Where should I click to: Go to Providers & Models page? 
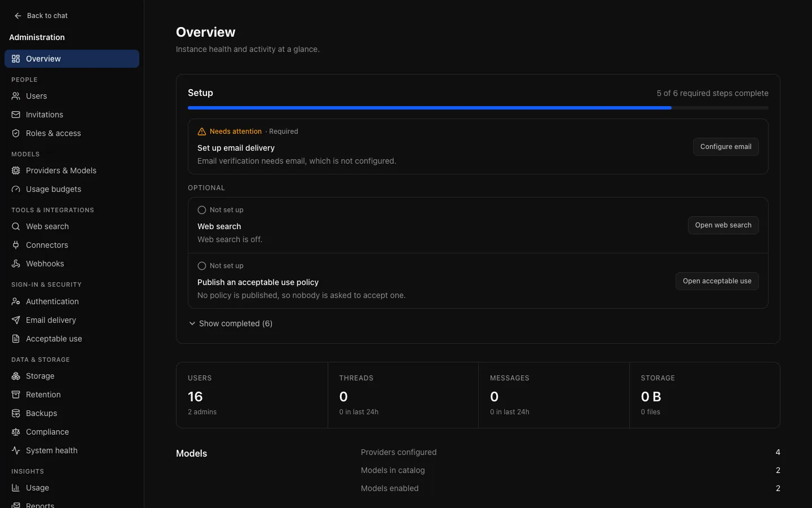pos(72,170)
